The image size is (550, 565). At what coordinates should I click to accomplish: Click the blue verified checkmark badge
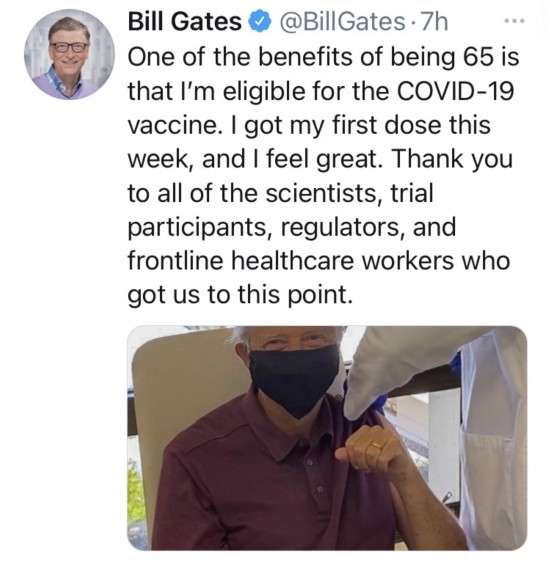coord(259,22)
